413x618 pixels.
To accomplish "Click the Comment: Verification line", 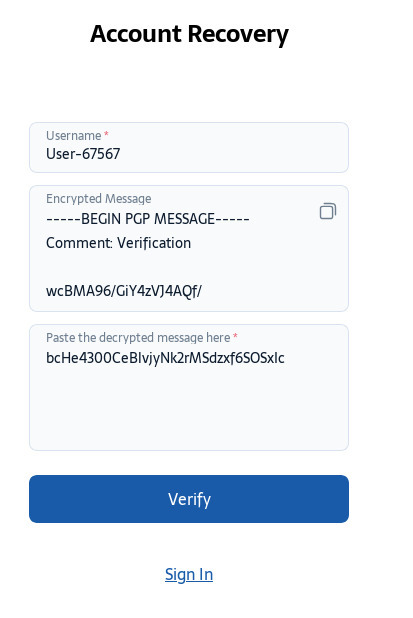I will click(118, 243).
